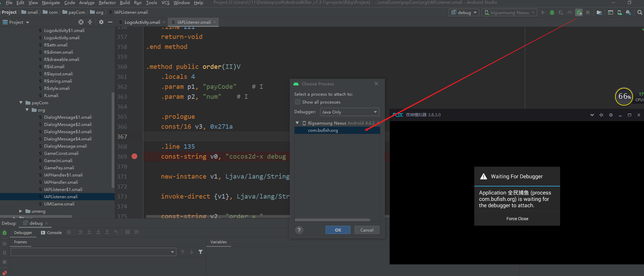Click the Variables panel header
The height and width of the screenshot is (276, 644).
[218, 242]
